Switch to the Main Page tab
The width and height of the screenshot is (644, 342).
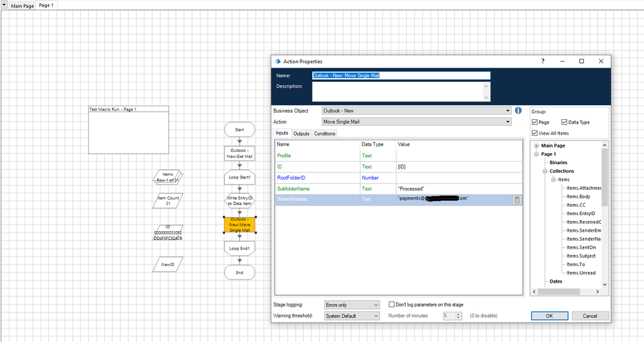coord(23,5)
